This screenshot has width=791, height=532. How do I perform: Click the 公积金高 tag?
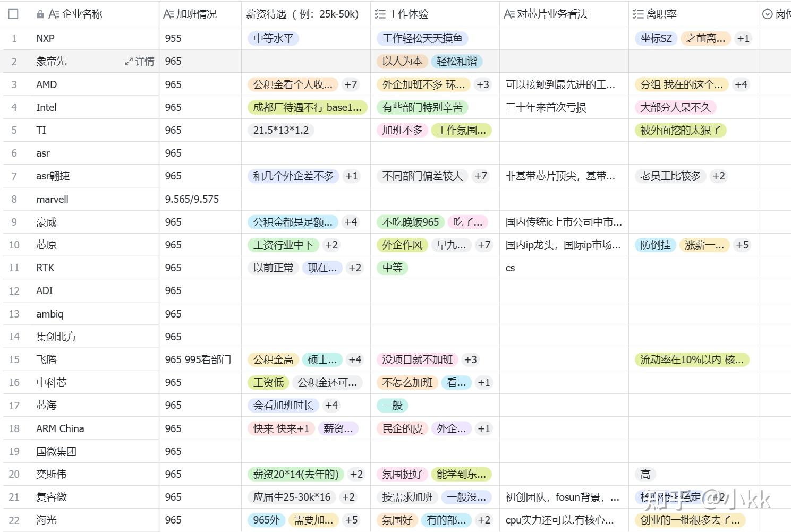tap(273, 360)
